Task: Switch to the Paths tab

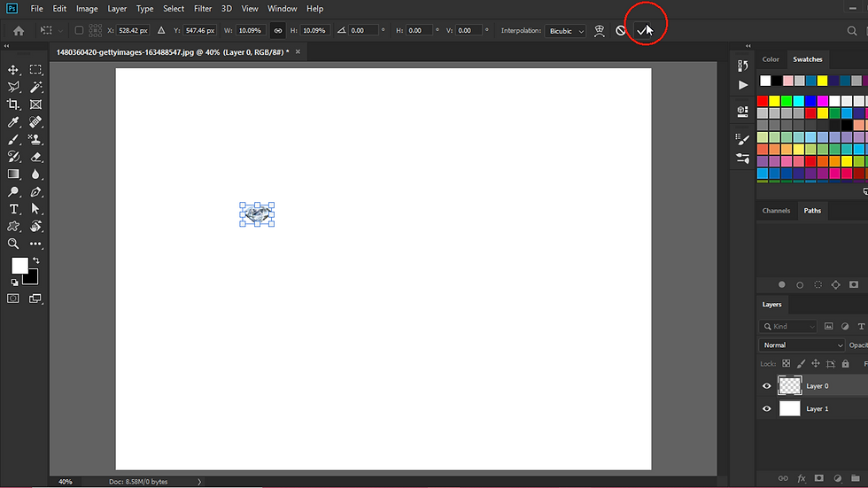Action: pyautogui.click(x=812, y=210)
